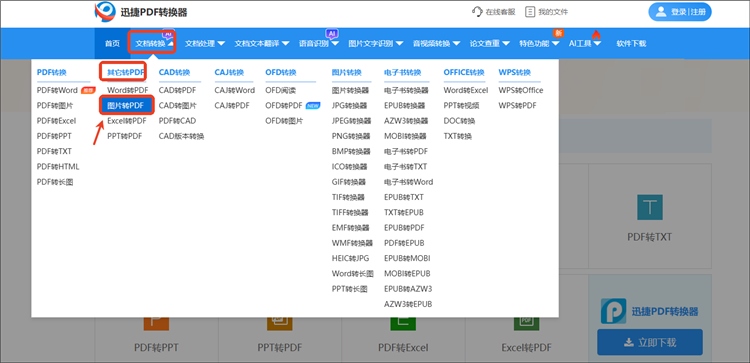This screenshot has height=363, width=750.
Task: Expand 音视频转换 dropdown menu
Action: coord(437,44)
